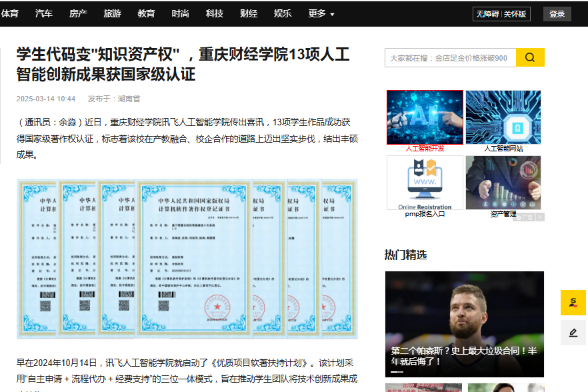Open the pmp报名入口 registration image

click(x=425, y=183)
